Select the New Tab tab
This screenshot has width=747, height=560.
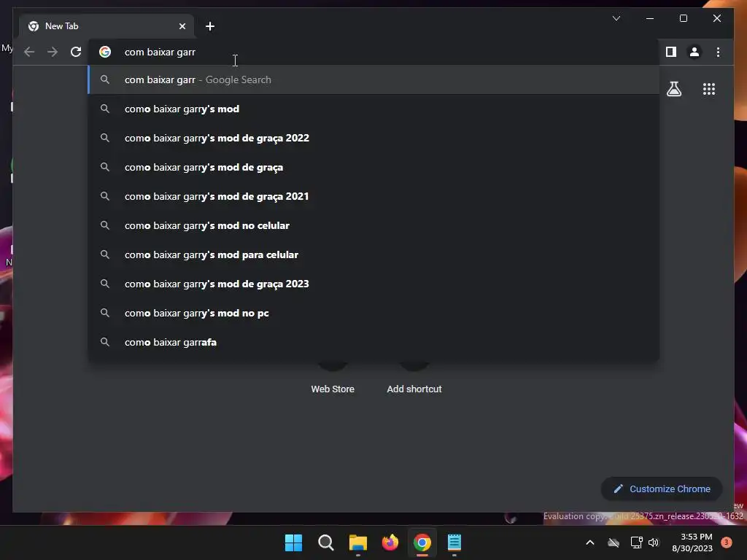tap(107, 26)
